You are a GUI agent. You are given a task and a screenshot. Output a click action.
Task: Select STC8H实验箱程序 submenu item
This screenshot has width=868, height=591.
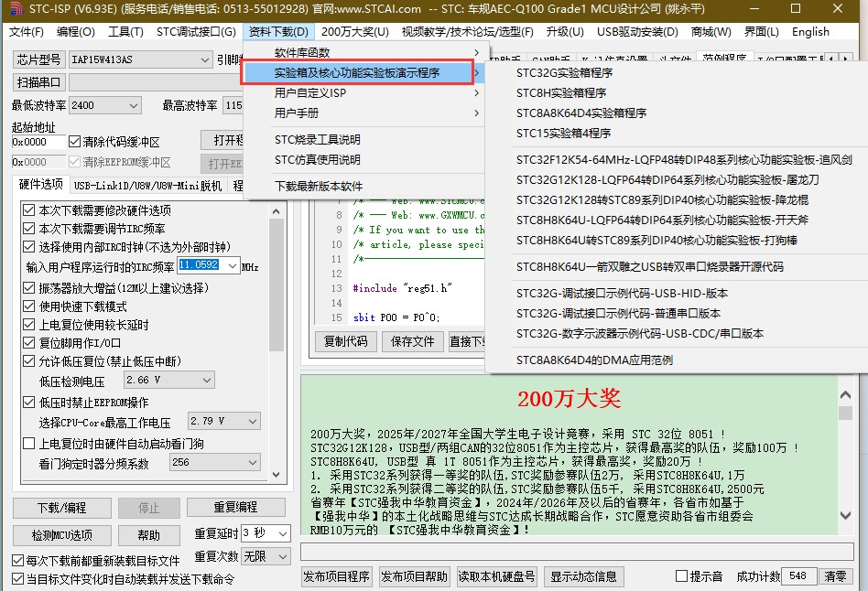coord(560,93)
